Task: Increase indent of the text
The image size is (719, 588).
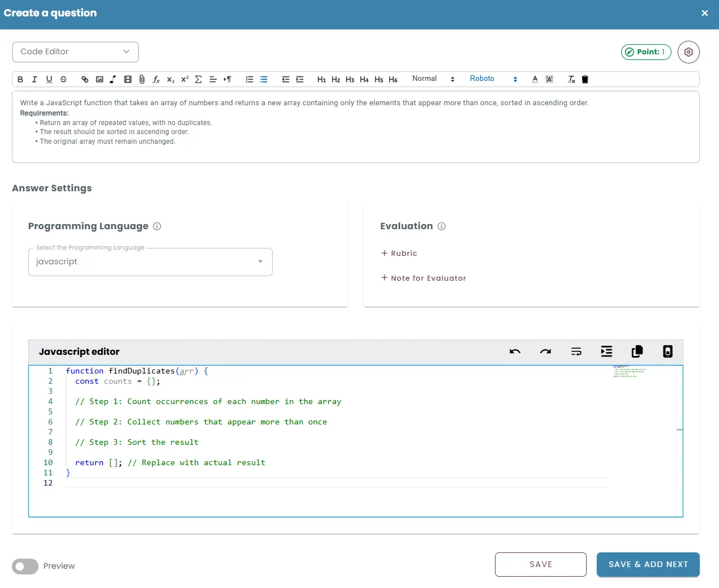Action: pyautogui.click(x=300, y=79)
